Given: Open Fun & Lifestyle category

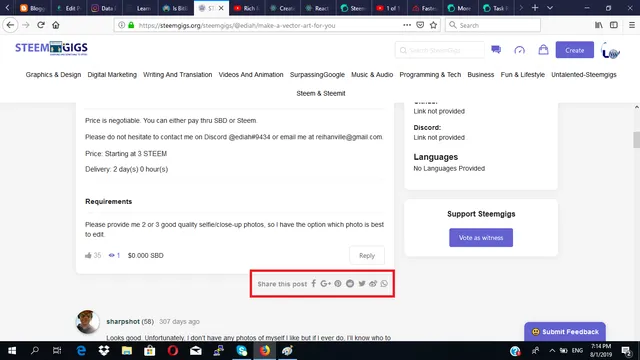Looking at the screenshot, I should coord(522,74).
